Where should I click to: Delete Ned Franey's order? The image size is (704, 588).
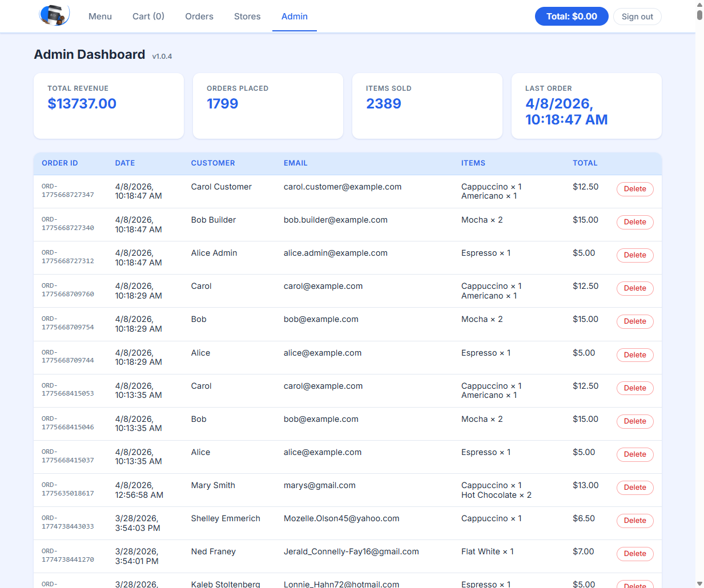tap(635, 554)
